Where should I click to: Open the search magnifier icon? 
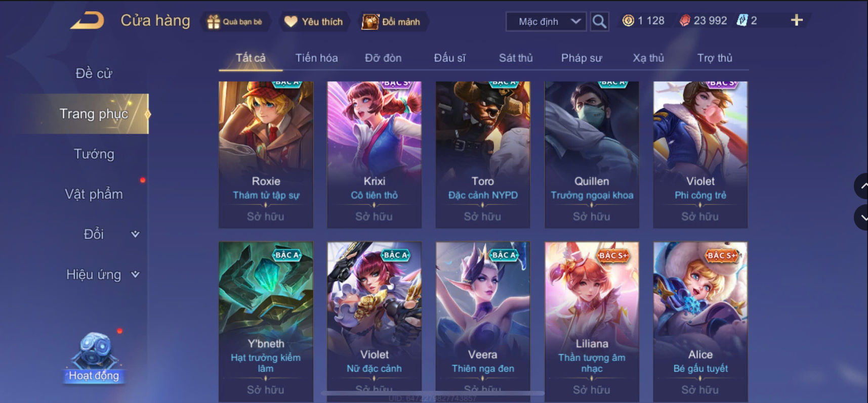(599, 21)
